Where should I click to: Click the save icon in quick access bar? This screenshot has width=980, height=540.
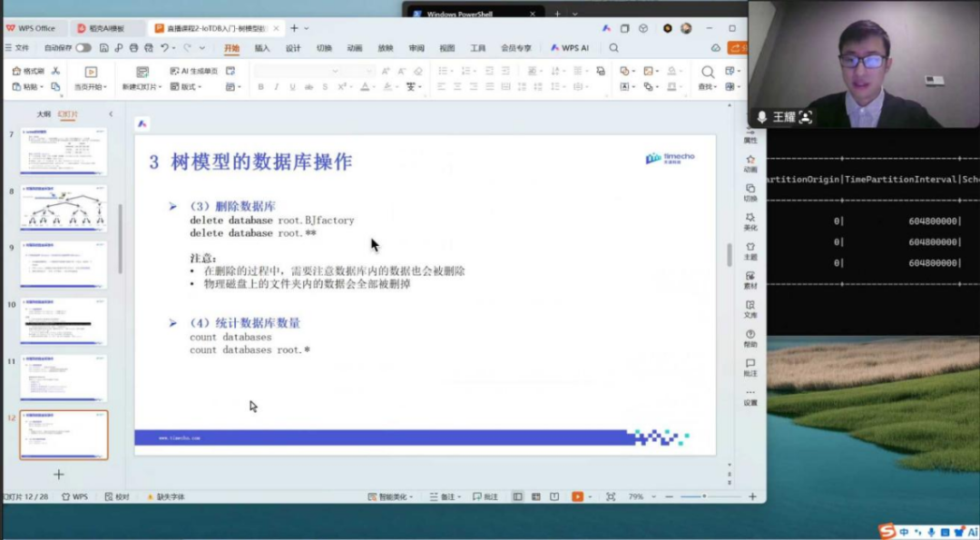[x=103, y=48]
